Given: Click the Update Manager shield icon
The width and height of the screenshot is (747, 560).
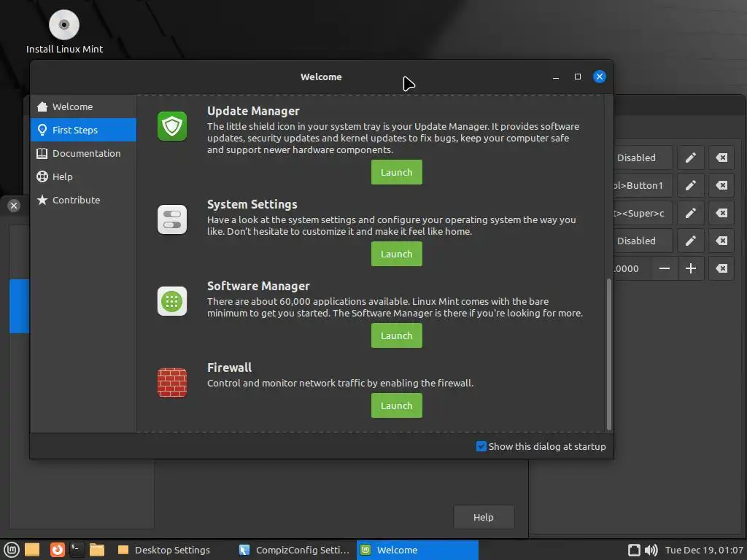Looking at the screenshot, I should tap(172, 126).
